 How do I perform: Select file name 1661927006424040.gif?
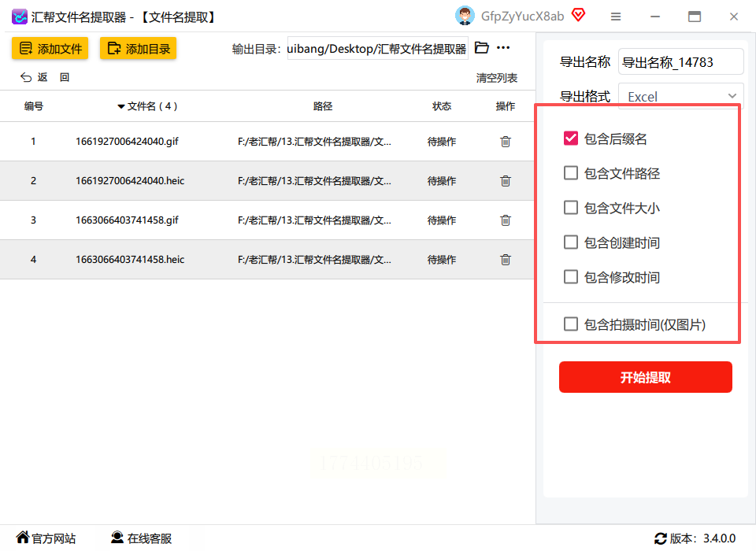pyautogui.click(x=127, y=142)
